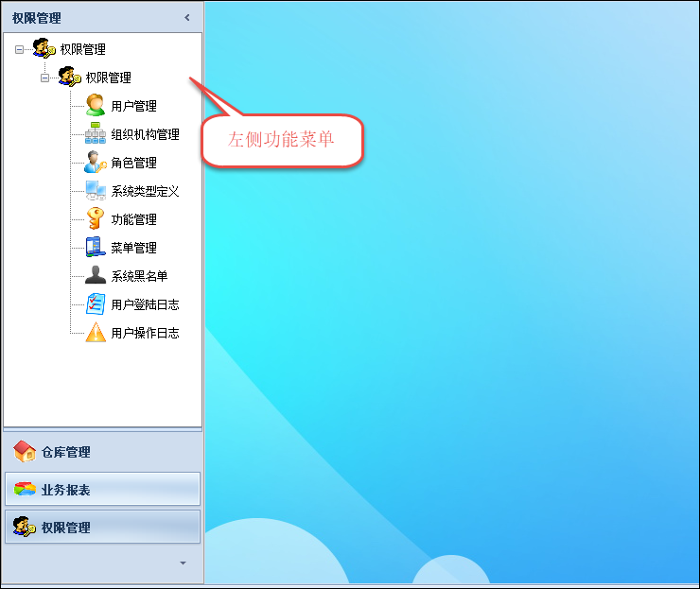The image size is (700, 589).
Task: Click the 菜单管理 blue menu icon
Action: click(96, 247)
